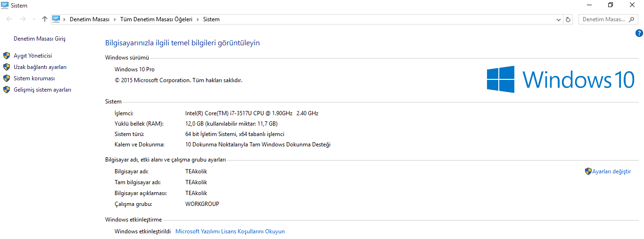Click the Sistem türü label

(x=130, y=134)
